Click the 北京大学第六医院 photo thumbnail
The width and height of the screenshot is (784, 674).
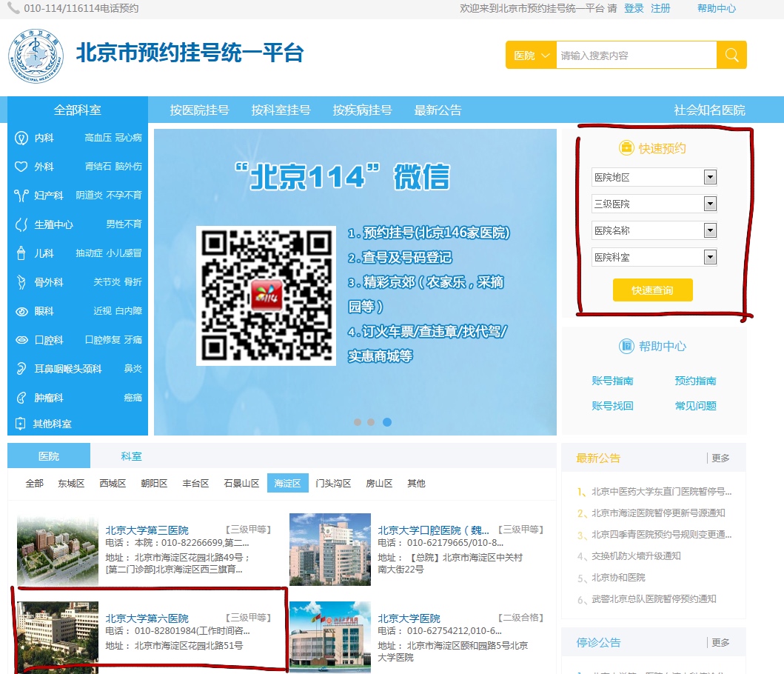click(x=58, y=638)
